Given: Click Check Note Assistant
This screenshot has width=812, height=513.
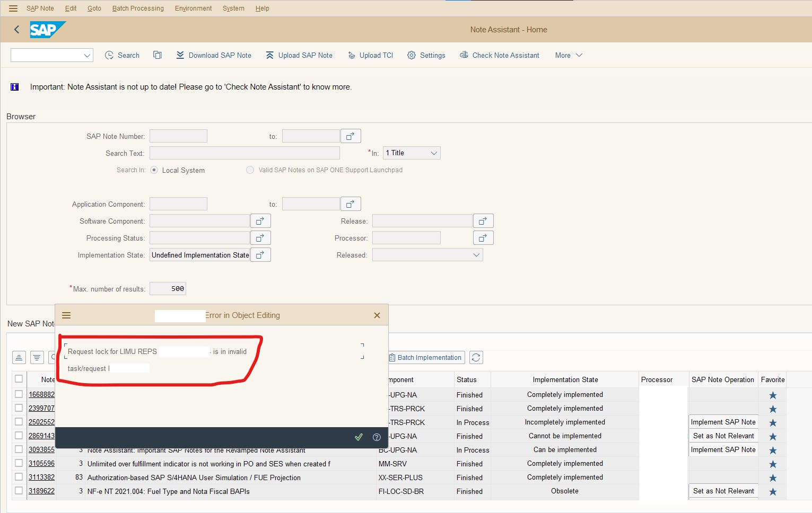Looking at the screenshot, I should (500, 55).
